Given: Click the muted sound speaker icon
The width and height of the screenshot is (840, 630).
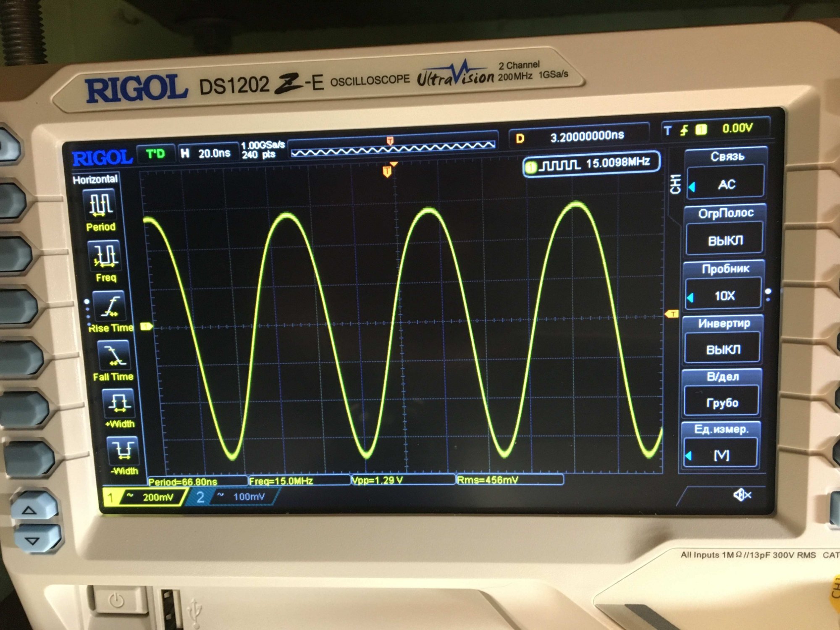Looking at the screenshot, I should [x=742, y=495].
